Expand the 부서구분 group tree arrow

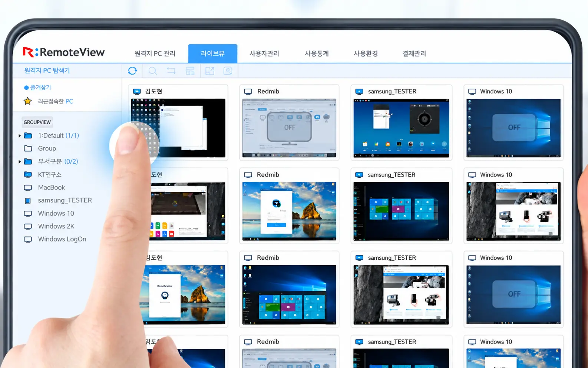(x=20, y=162)
